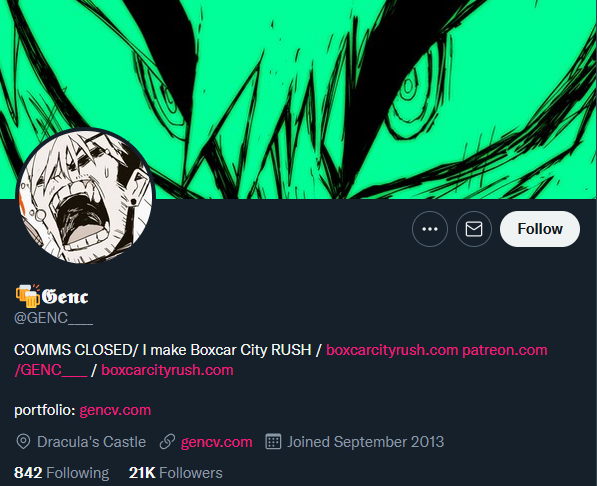This screenshot has height=486, width=597.
Task: Open the first boxcarcityrush.com bio link
Action: point(392,350)
